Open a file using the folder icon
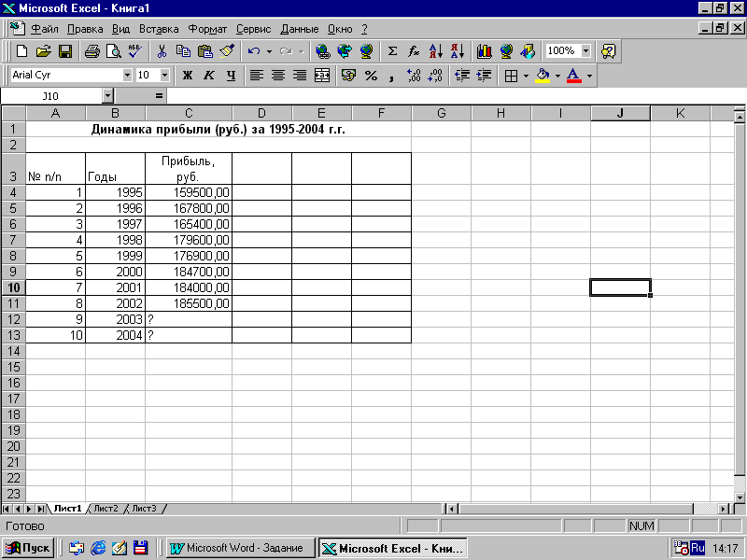 point(43,51)
